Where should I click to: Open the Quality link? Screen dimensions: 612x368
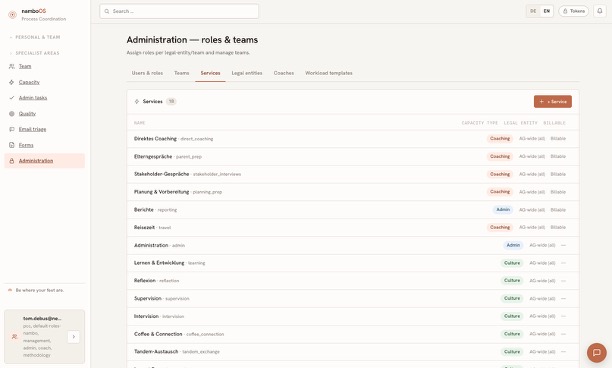tap(27, 114)
